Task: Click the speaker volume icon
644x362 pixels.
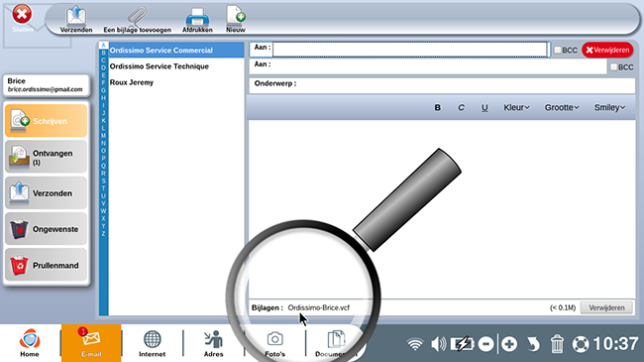Action: 438,344
